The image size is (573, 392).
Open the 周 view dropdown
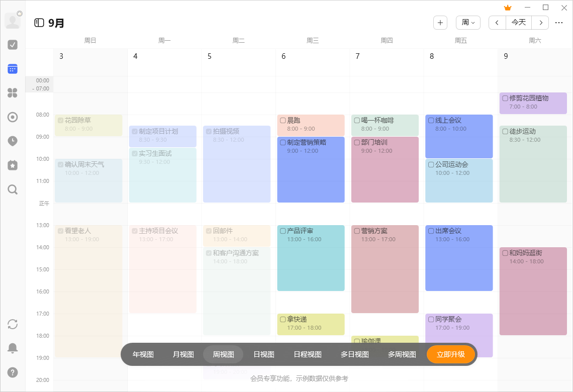(468, 23)
